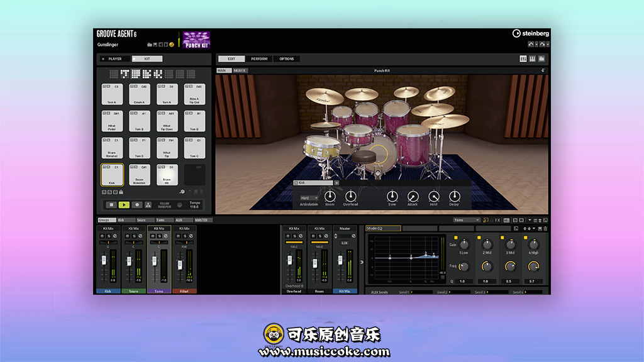Viewport: 644px width, 362px height.
Task: Click the Toms channel volume fader
Action: point(153,261)
